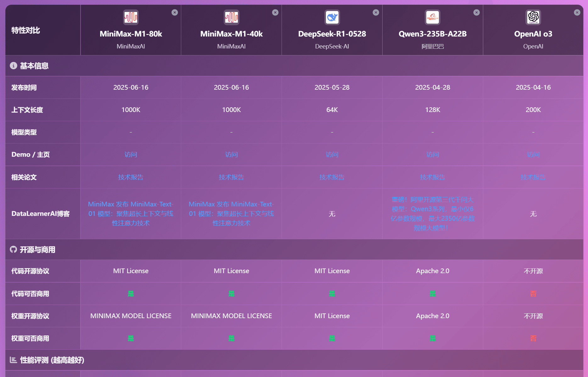Remove MiniMax-M1-80k column with its close icon
Viewport: 588px width, 377px height.
(x=175, y=13)
